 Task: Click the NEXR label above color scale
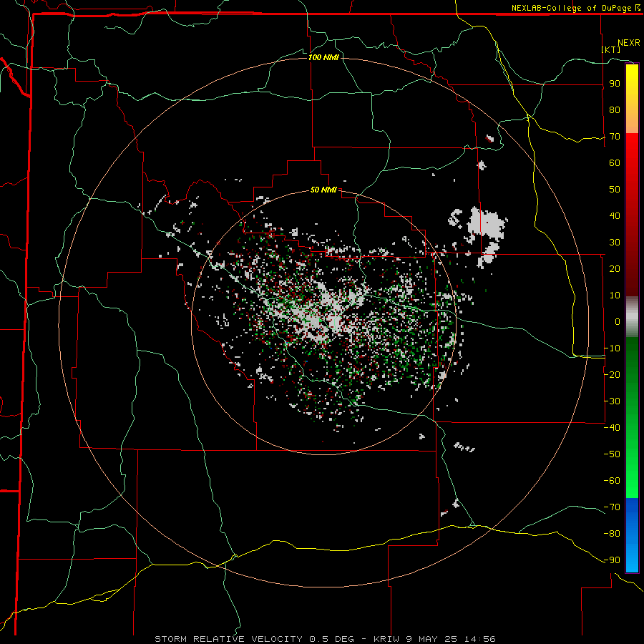pos(629,43)
